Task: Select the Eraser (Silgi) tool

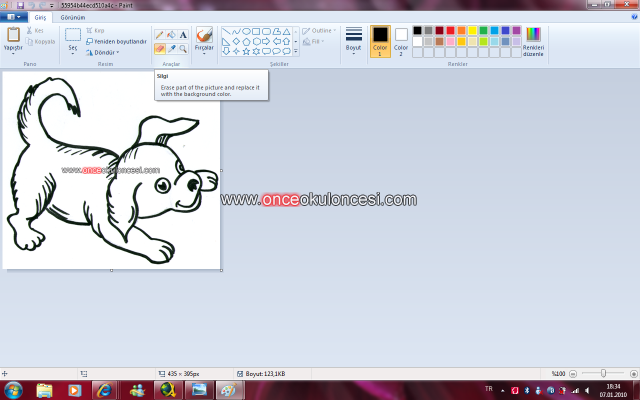Action: click(160, 48)
